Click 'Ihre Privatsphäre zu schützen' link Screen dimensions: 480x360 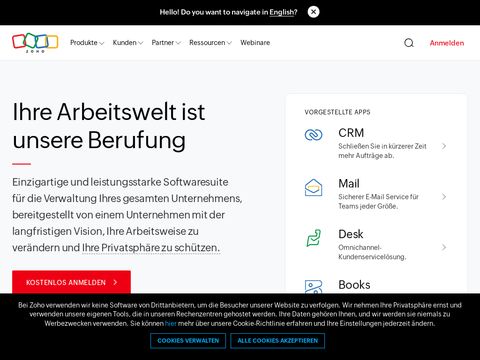[151, 248]
